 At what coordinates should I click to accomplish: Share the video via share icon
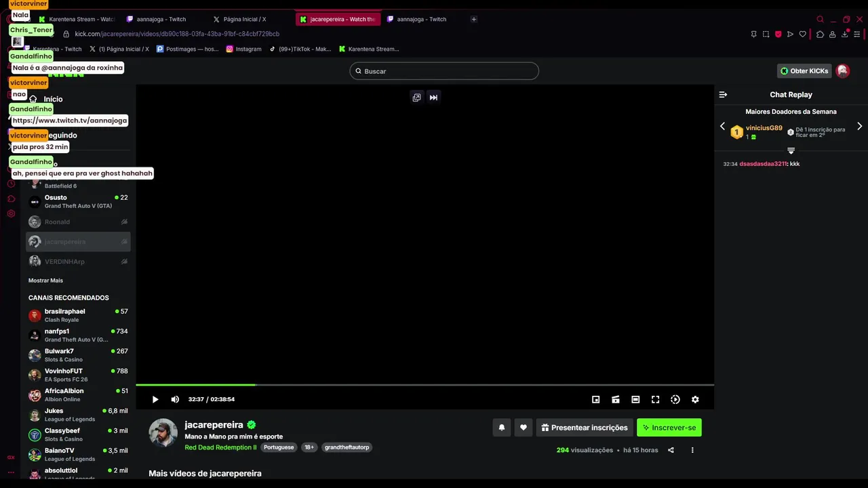pos(671,450)
